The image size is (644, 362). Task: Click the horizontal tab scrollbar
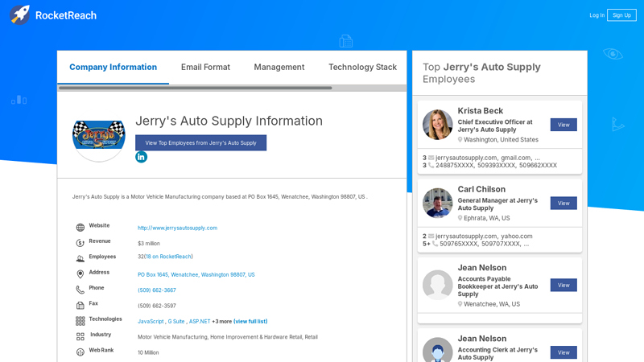[x=195, y=88]
